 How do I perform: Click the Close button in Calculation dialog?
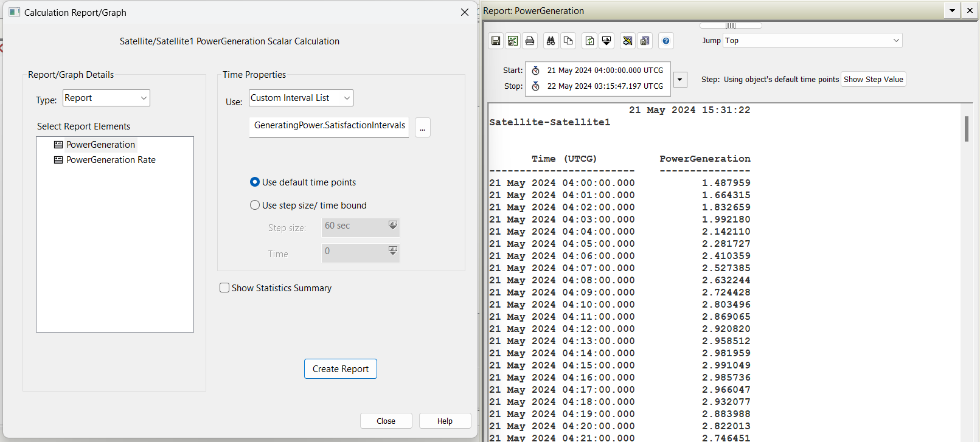point(386,421)
